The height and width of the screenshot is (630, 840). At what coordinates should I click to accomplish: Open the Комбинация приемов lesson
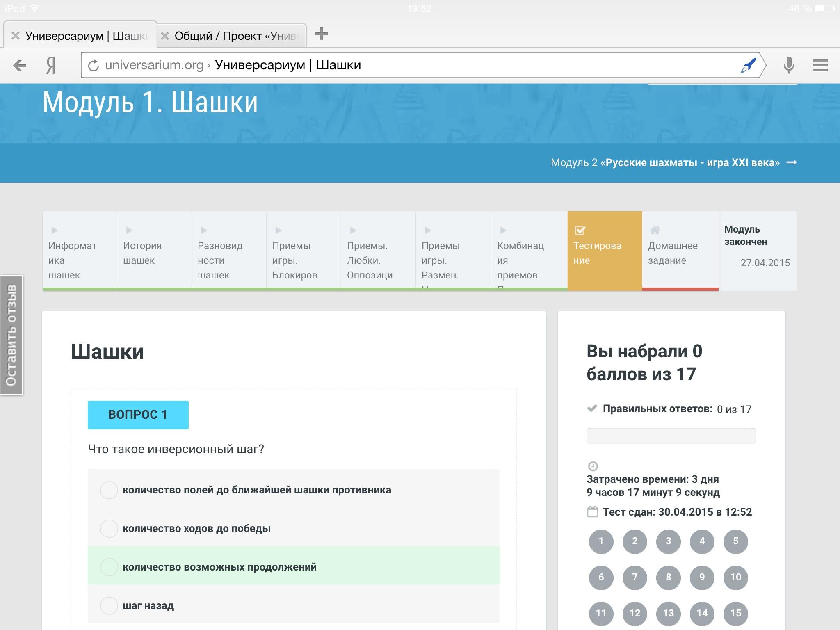point(529,251)
